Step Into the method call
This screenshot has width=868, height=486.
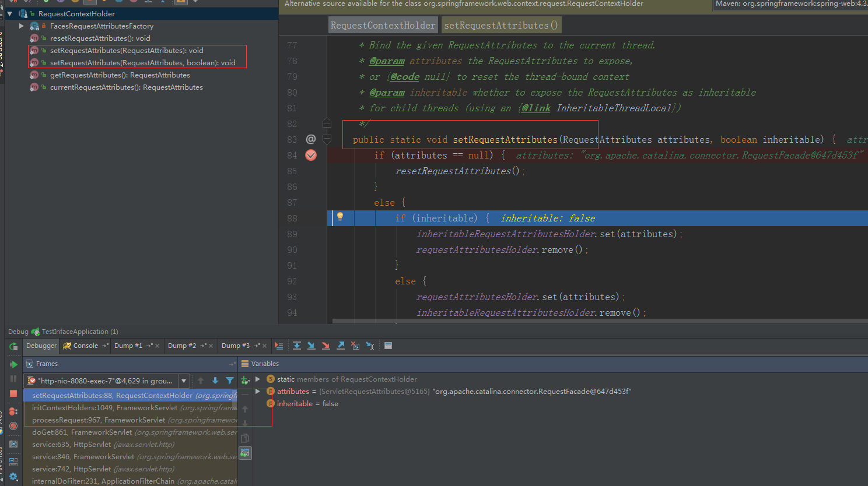[311, 346]
